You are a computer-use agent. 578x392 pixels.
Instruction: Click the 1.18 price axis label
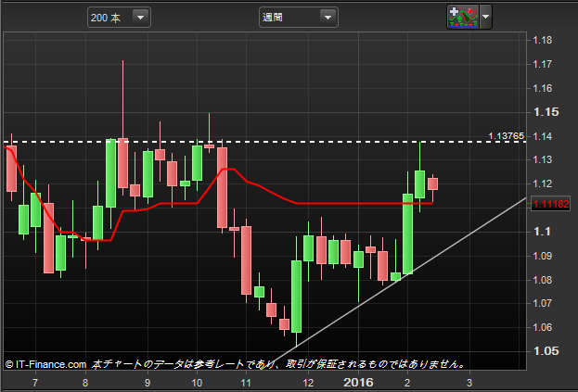[543, 40]
